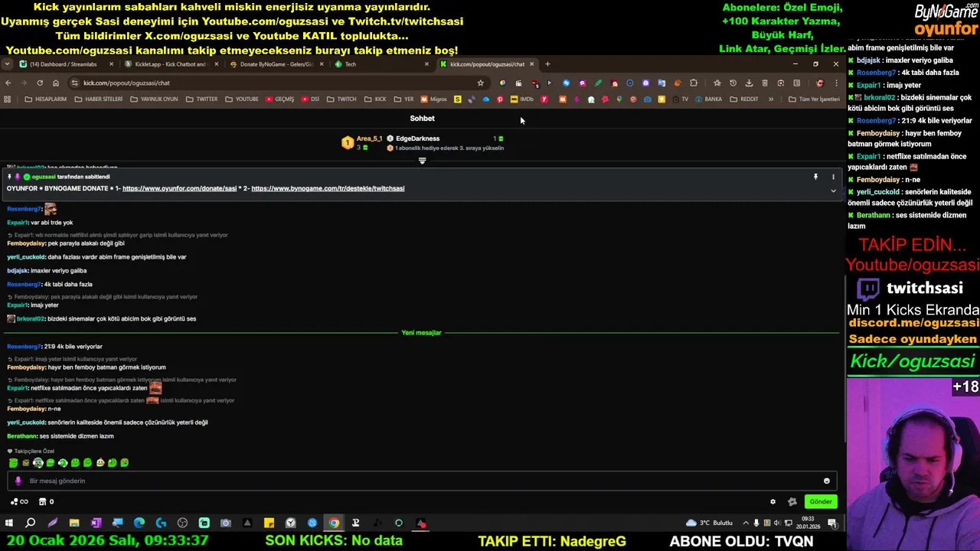
Task: Open the emoji picker in the message box
Action: click(826, 481)
